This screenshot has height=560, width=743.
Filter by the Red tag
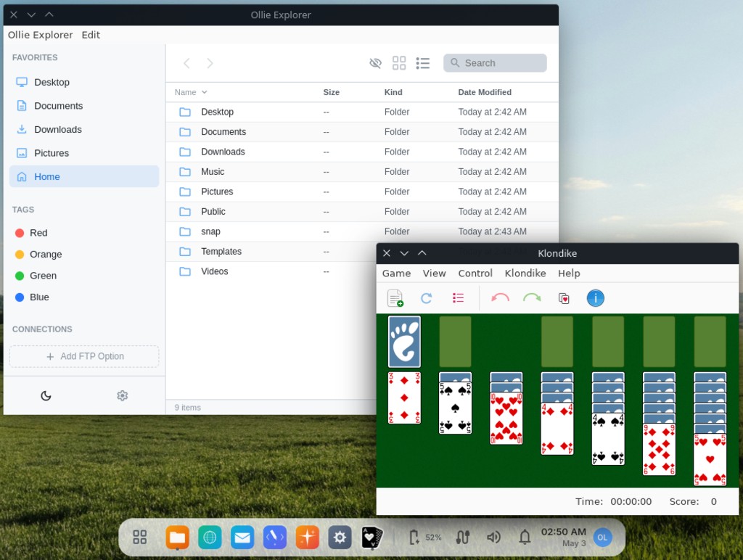pos(31,233)
